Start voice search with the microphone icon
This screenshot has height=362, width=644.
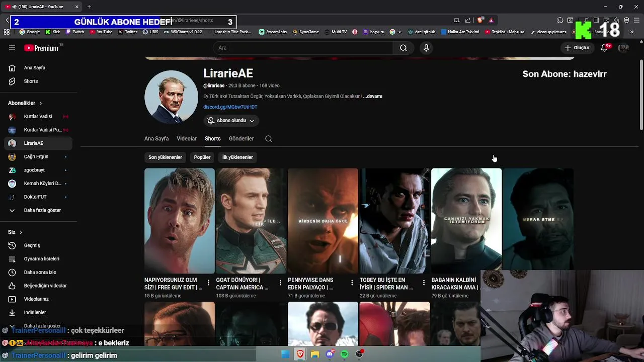pos(426,48)
